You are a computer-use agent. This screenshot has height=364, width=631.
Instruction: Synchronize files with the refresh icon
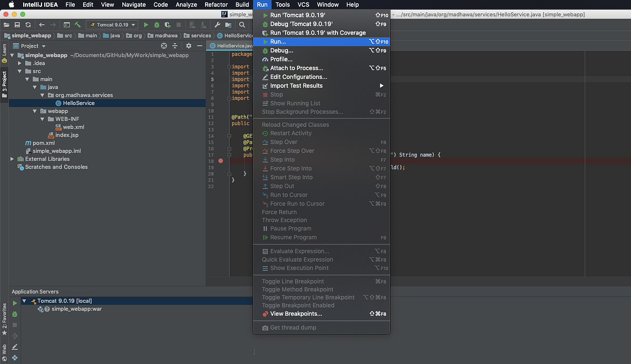tap(27, 24)
